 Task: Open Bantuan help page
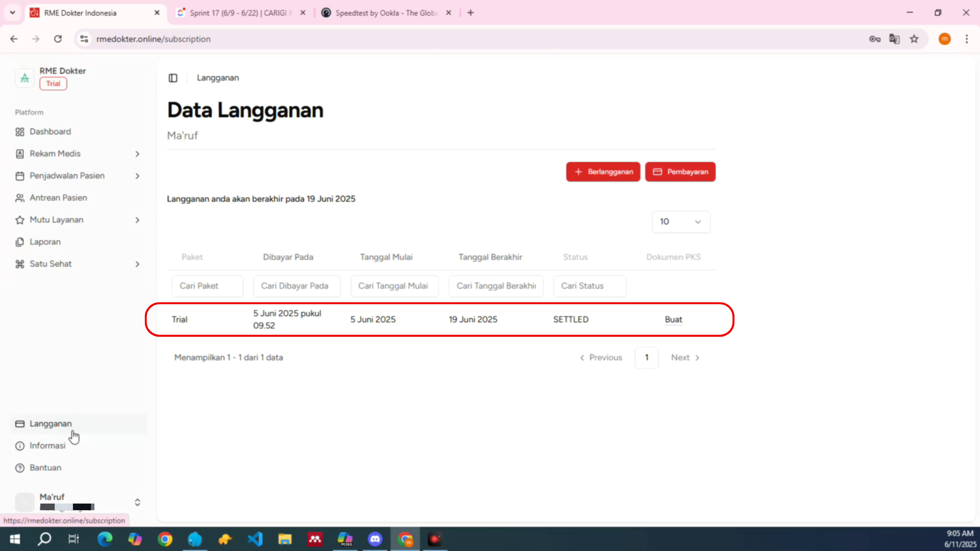45,468
